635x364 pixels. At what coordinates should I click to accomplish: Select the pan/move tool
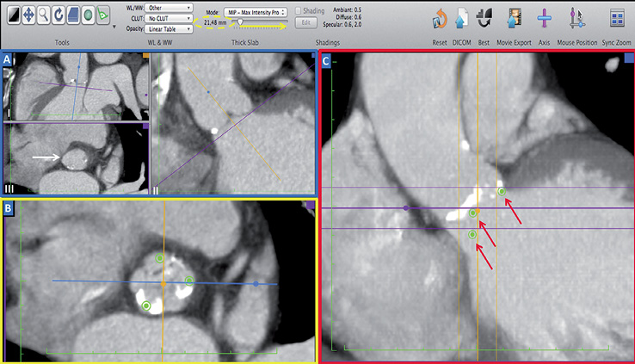[28, 15]
